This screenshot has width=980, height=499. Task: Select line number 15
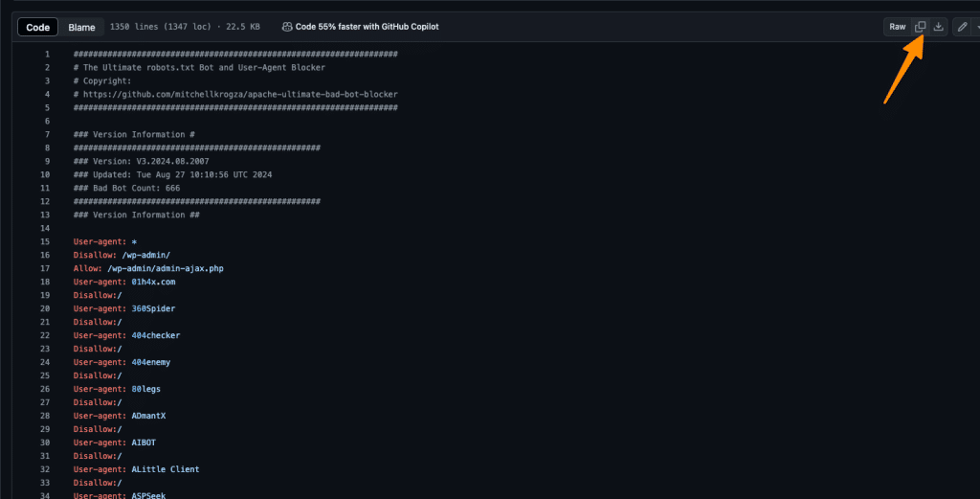tap(45, 242)
